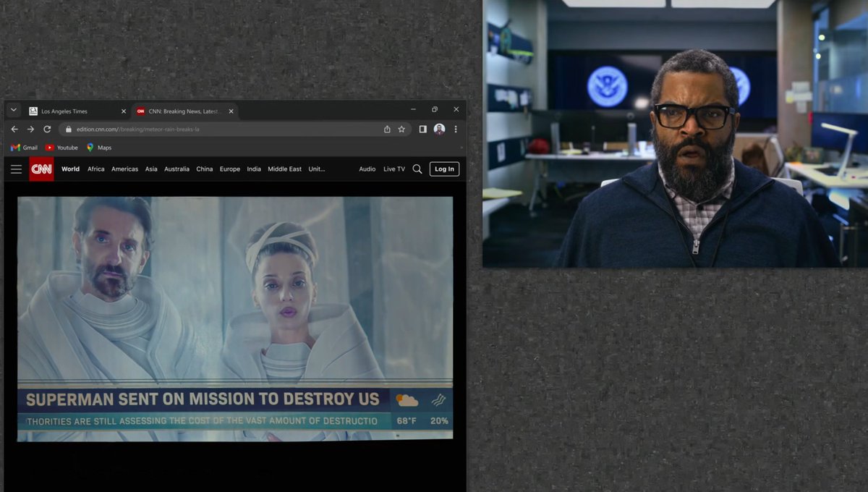Open the Audio link on CNN
Image resolution: width=868 pixels, height=492 pixels.
point(367,169)
